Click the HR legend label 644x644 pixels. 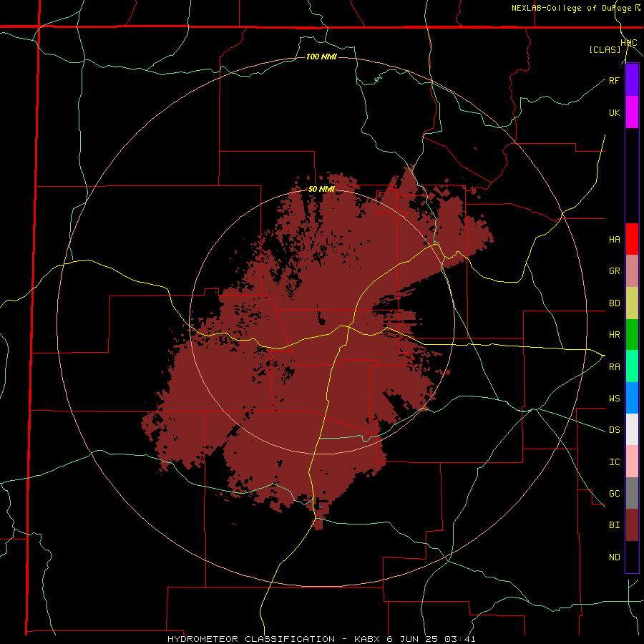point(614,335)
